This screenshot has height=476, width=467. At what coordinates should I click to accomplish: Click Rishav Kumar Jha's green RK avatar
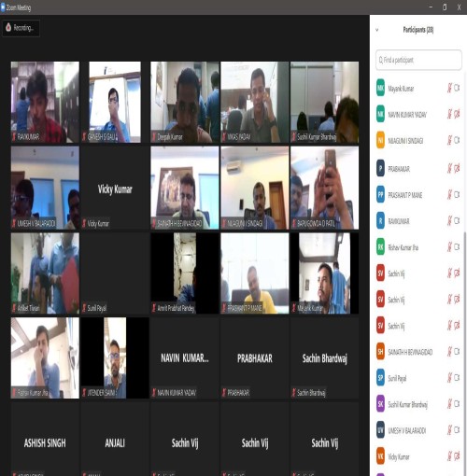click(x=380, y=247)
